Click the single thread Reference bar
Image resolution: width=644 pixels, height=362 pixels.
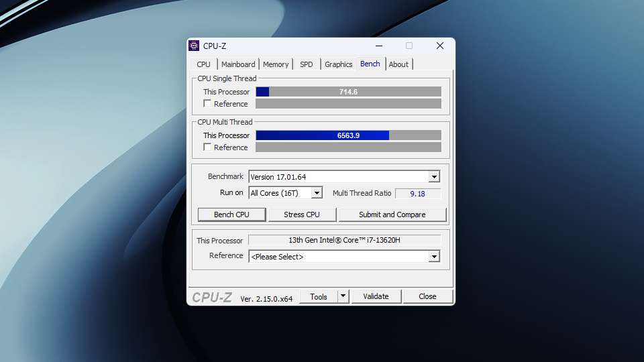(x=348, y=104)
